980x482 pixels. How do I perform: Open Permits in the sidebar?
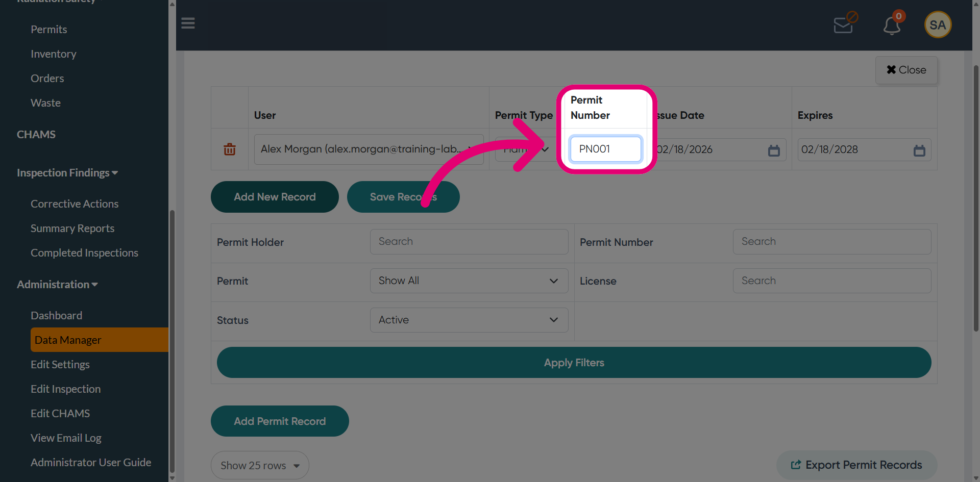(x=49, y=30)
